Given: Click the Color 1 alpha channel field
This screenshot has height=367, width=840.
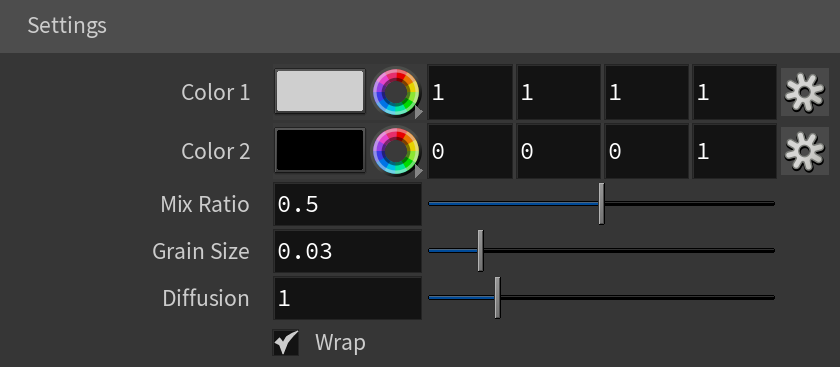Looking at the screenshot, I should [734, 92].
